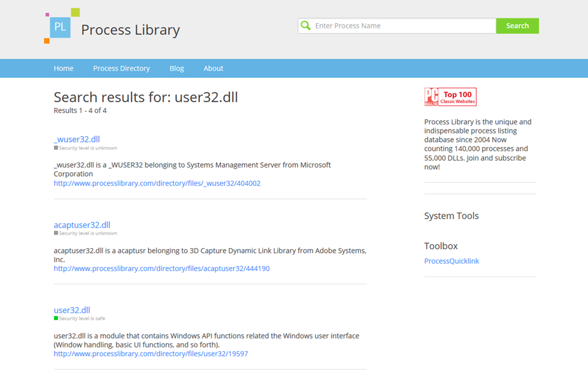Click the PC Magazine Top 100 badge
This screenshot has height=380, width=588.
click(451, 97)
